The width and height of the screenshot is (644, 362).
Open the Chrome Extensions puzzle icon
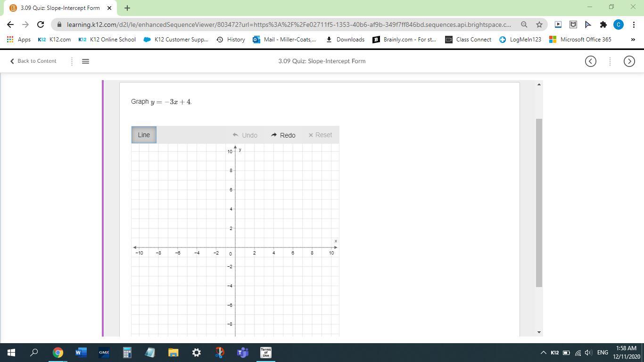(x=603, y=24)
